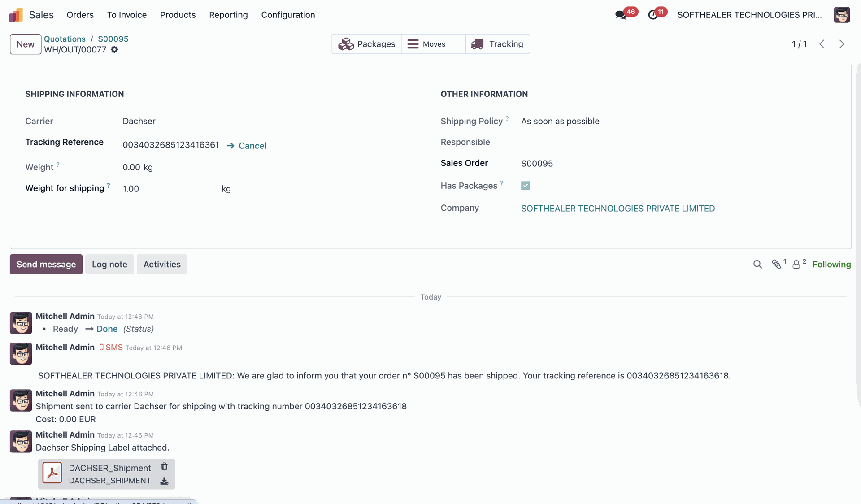Screen dimensions: 861x504
Task: Open the Configuration menu
Action: pos(288,15)
